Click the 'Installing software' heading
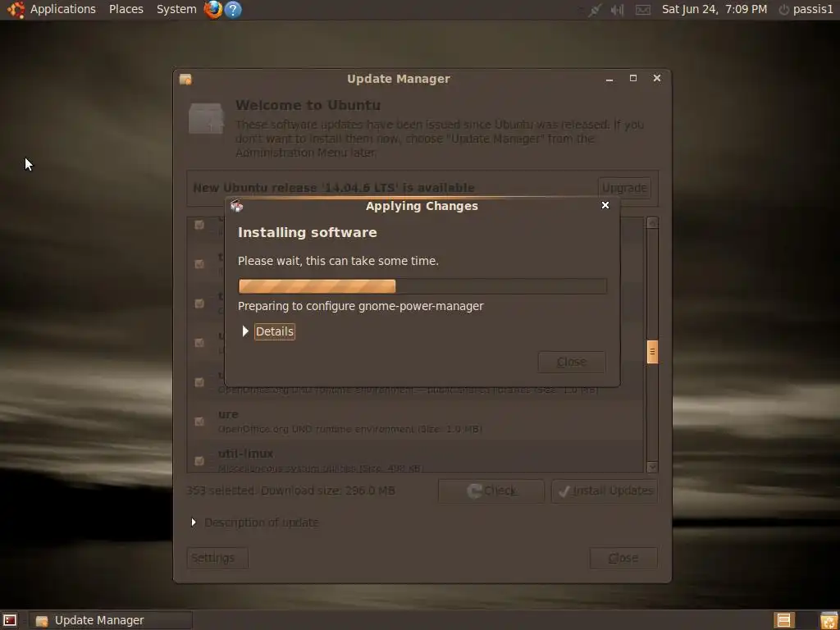This screenshot has width=840, height=630. point(308,232)
